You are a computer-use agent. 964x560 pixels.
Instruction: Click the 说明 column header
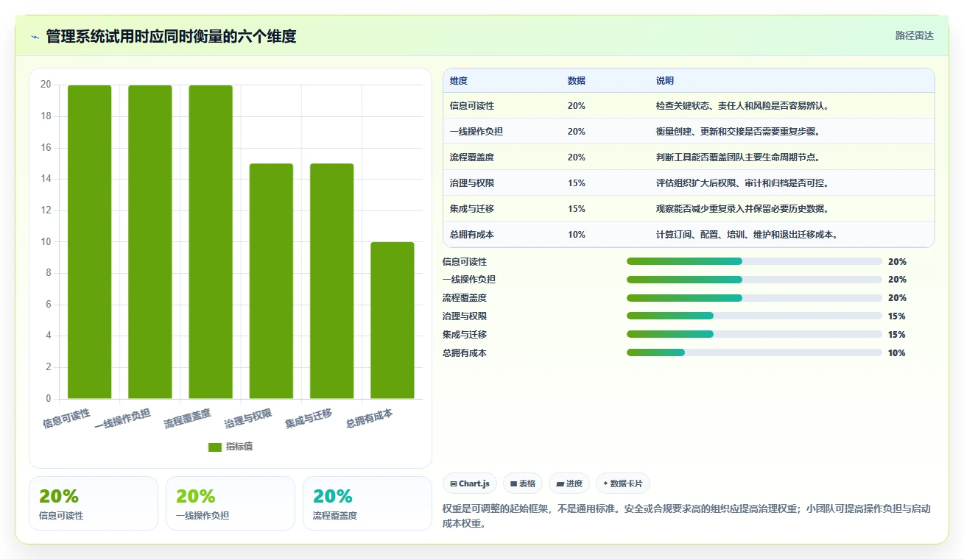click(665, 81)
